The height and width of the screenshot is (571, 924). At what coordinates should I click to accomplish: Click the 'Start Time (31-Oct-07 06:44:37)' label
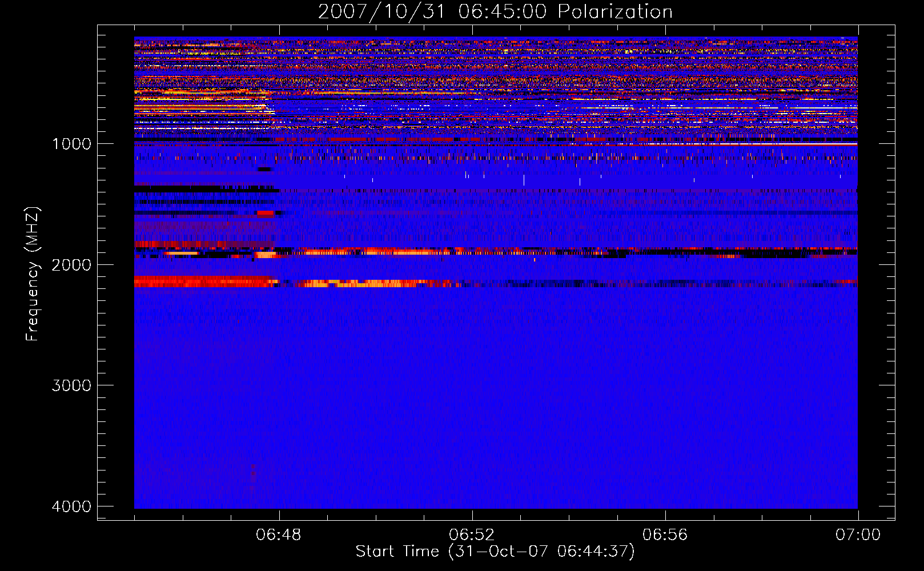click(495, 552)
